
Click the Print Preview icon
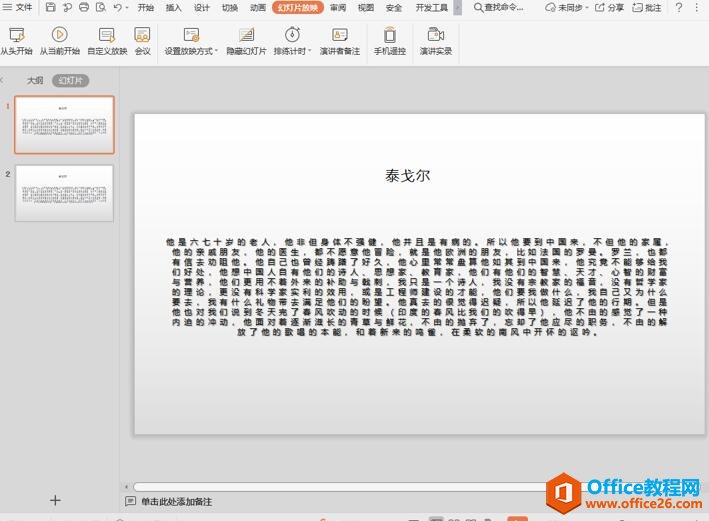(x=101, y=7)
